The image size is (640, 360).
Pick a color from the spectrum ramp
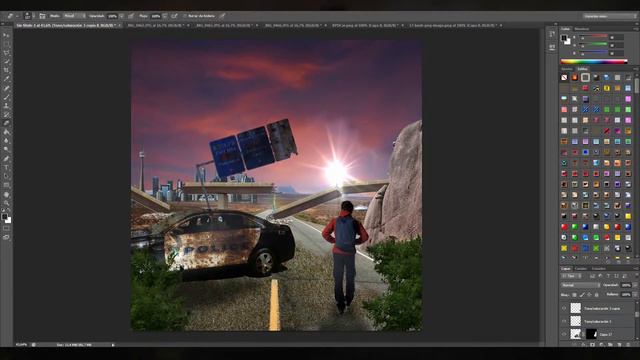click(x=594, y=62)
